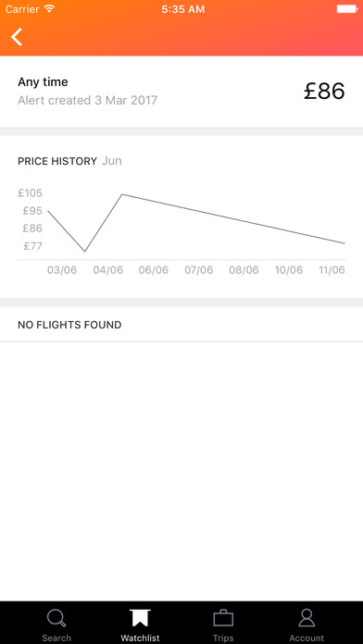Viewport: 363px width, 644px height.
Task: Select the Watchlist bookmark icon
Action: (x=140, y=618)
